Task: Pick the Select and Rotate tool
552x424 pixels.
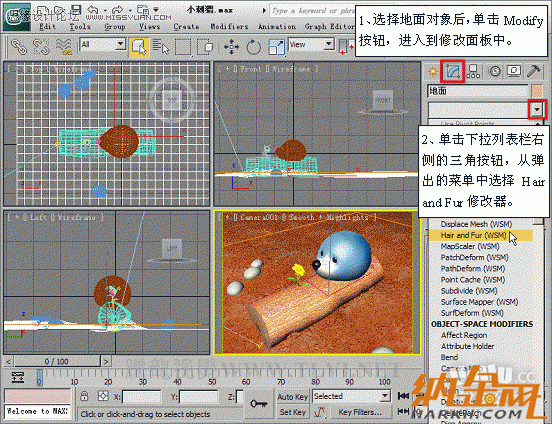Action: point(253,47)
